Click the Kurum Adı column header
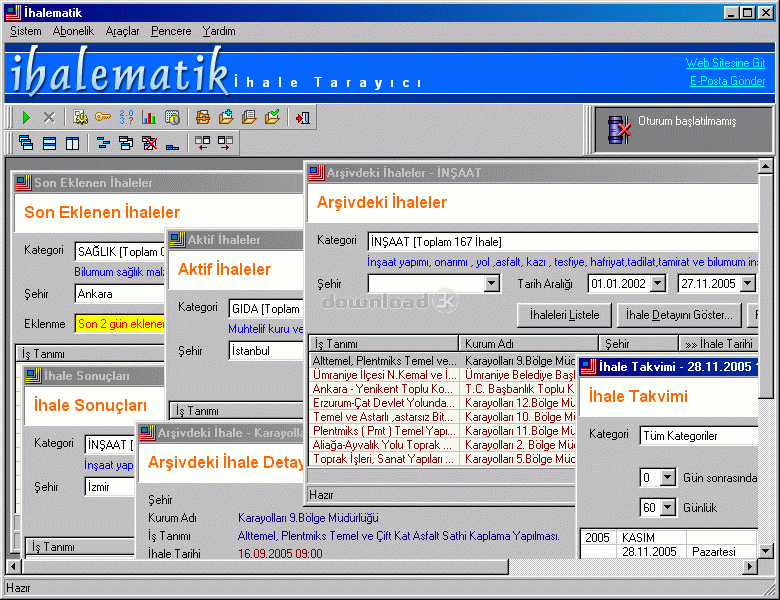 (518, 344)
